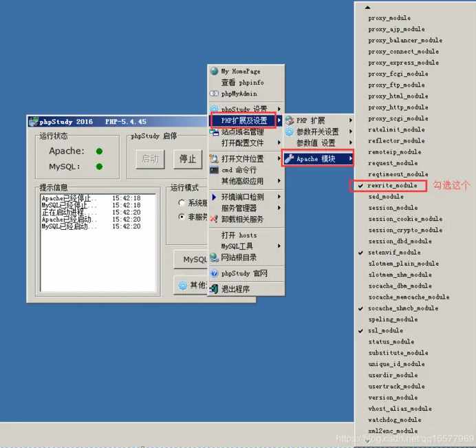Click the phpStudy 2016 title bar icon
The image size is (476, 448).
(34, 122)
